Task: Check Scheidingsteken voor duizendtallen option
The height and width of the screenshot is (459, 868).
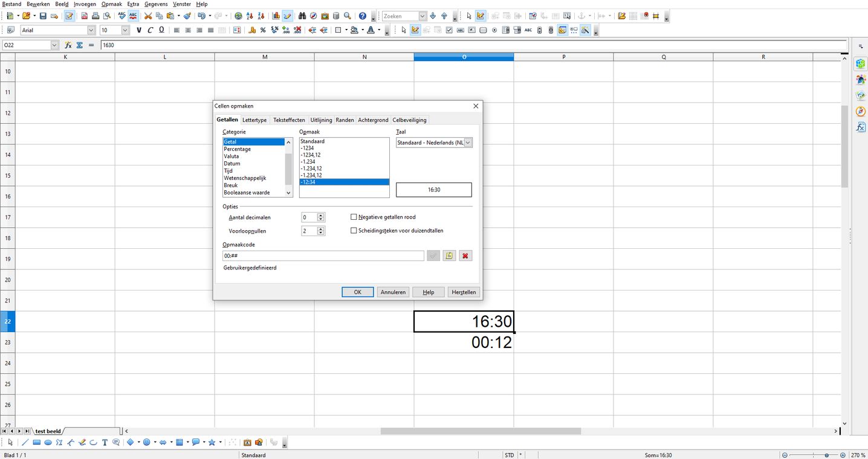Action: (x=354, y=231)
